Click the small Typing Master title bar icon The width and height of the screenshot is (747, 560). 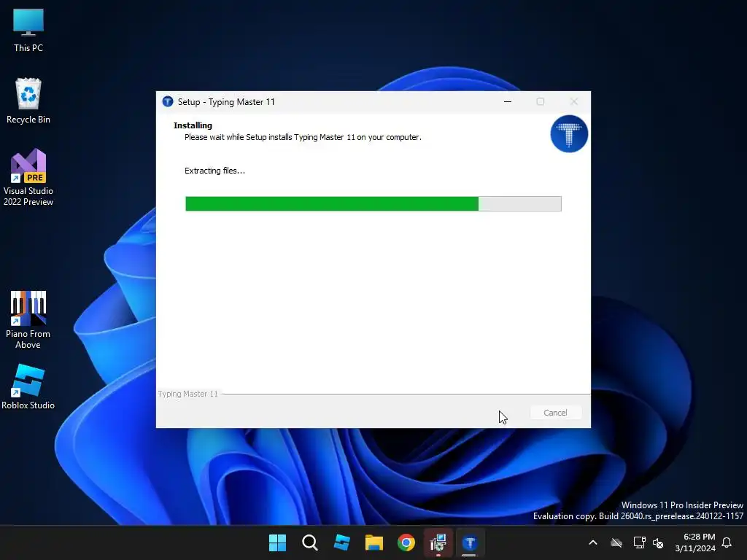pyautogui.click(x=168, y=101)
